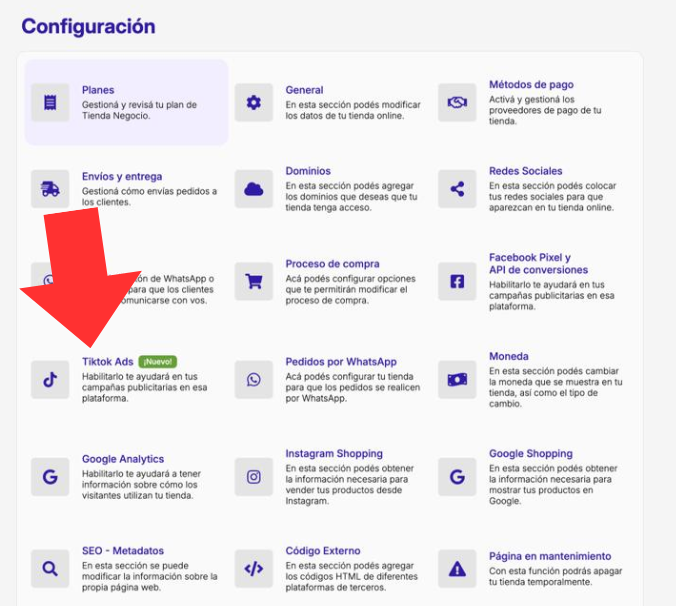Click the Redes Sociales share icon

[457, 189]
